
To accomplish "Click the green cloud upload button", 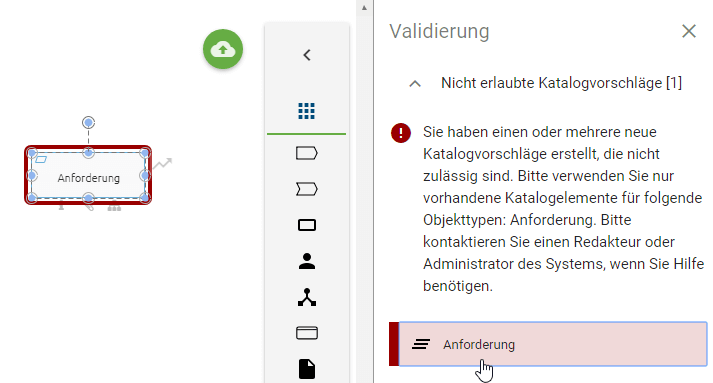I will 223,49.
